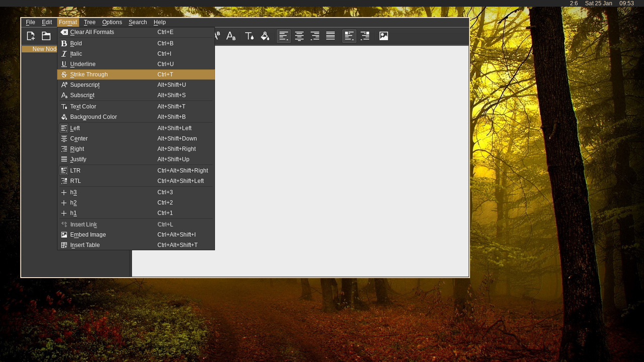Open the Tree menu
The width and height of the screenshot is (644, 362).
(x=90, y=22)
